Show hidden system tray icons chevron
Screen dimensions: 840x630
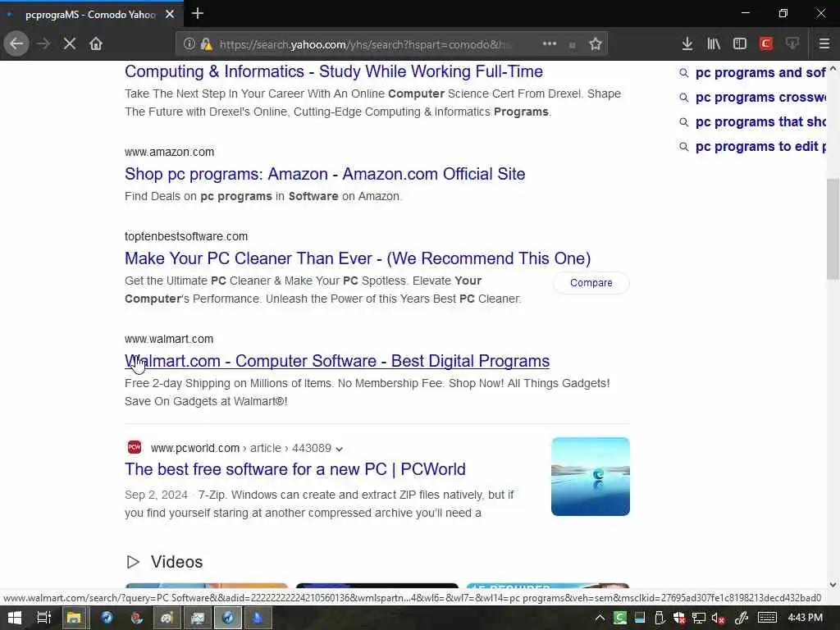pos(600,618)
